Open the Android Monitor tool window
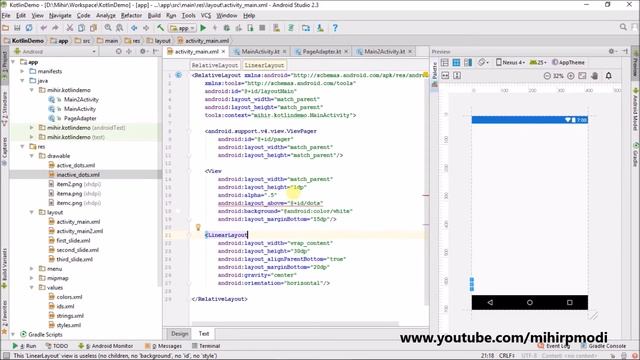 [106, 346]
